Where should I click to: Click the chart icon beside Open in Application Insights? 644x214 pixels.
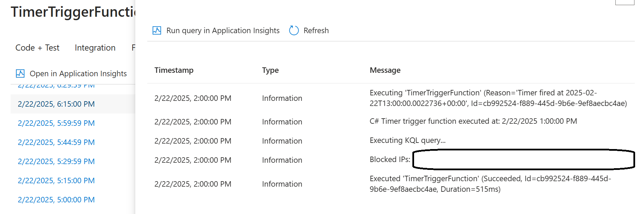pyautogui.click(x=20, y=73)
